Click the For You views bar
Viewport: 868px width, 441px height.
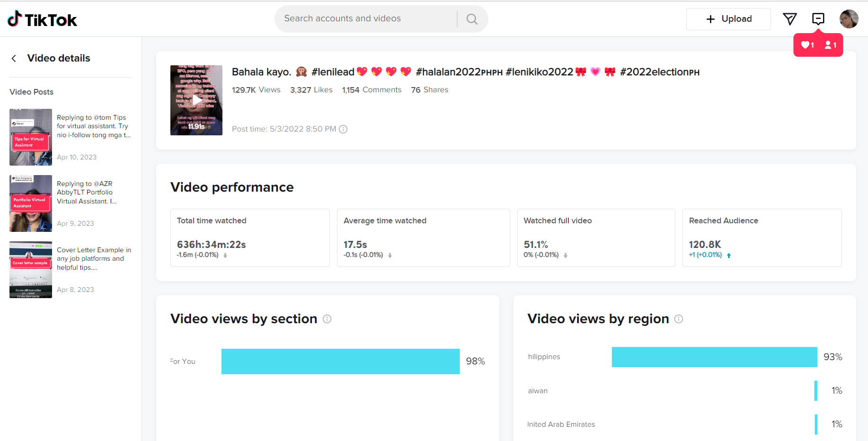point(340,362)
